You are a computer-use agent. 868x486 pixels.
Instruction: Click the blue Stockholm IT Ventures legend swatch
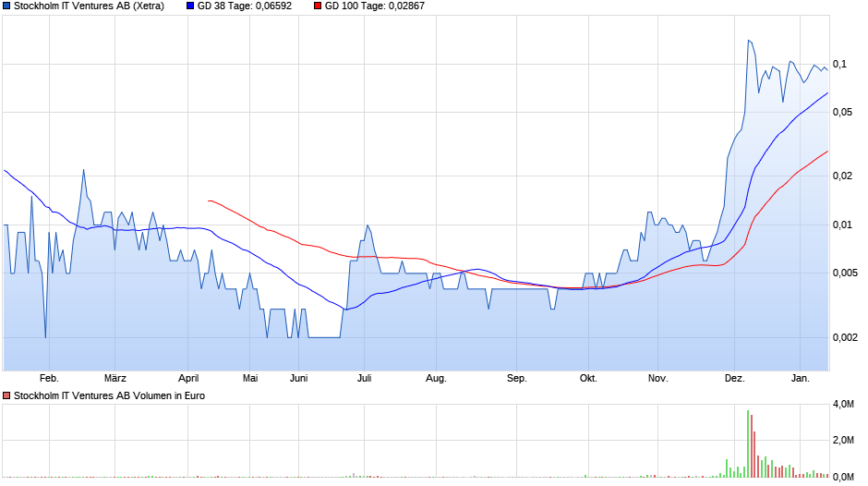(6, 6)
